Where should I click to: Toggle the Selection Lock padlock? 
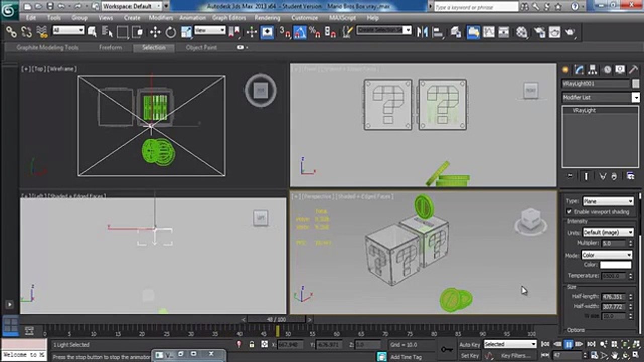click(252, 345)
